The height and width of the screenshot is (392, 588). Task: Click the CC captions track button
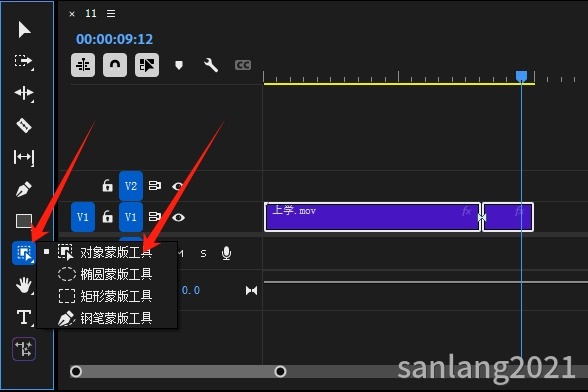tap(243, 65)
